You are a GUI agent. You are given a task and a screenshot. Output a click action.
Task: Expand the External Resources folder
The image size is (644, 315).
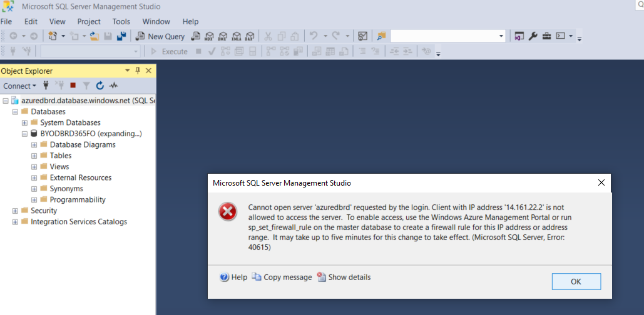[x=34, y=178]
